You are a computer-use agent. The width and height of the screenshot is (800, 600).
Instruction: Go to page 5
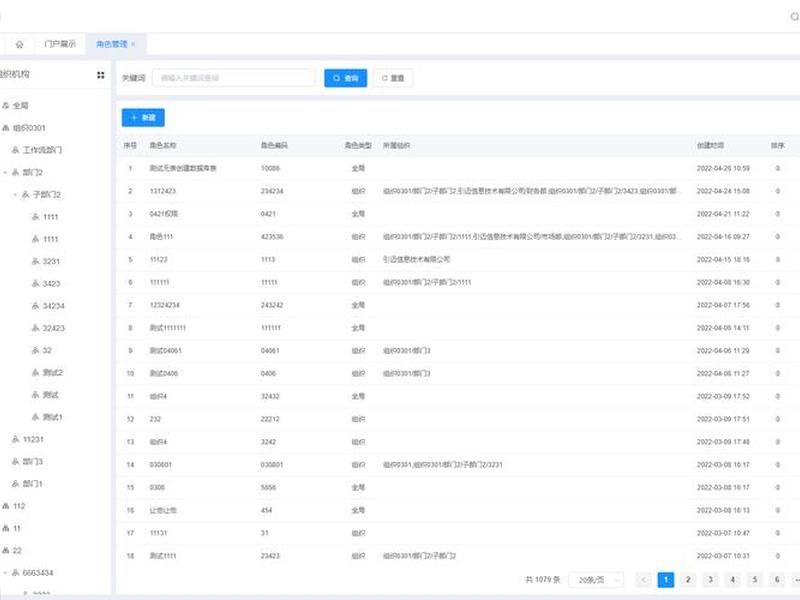pyautogui.click(x=755, y=580)
